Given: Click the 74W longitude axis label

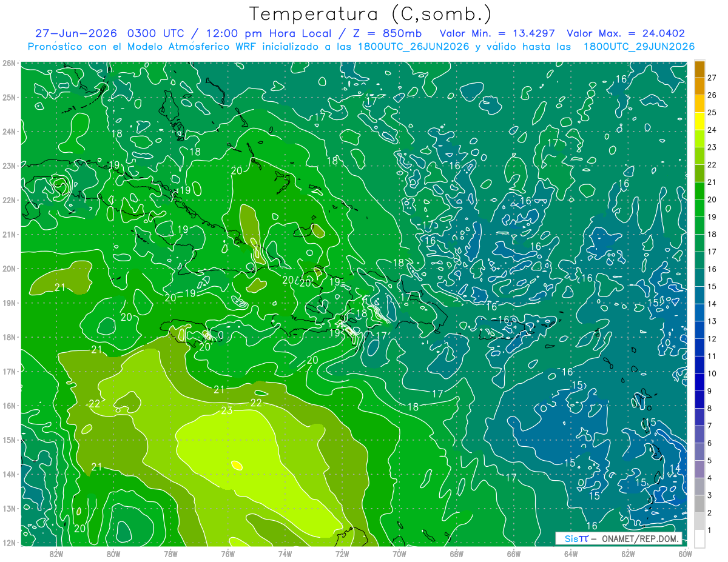Looking at the screenshot, I should coord(285,554).
